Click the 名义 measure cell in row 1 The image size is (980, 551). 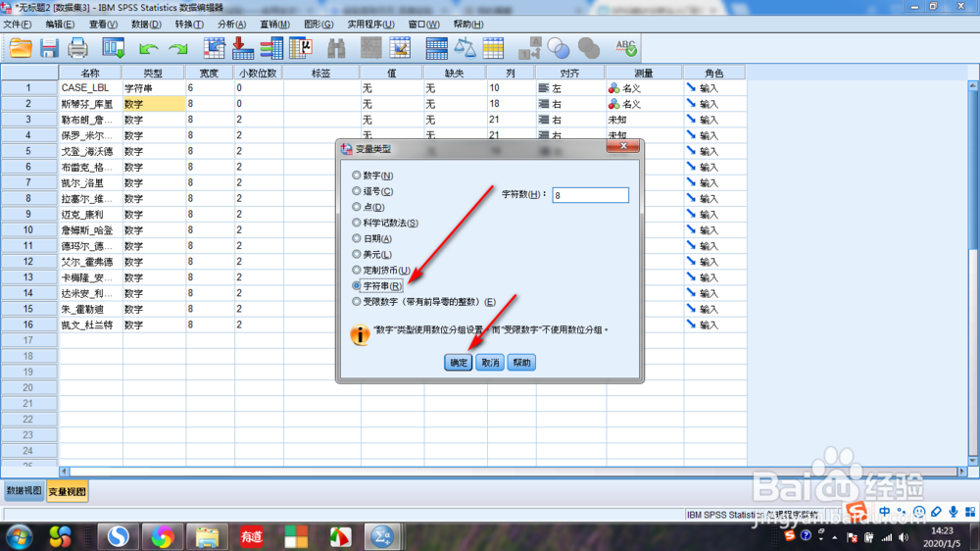pyautogui.click(x=644, y=88)
